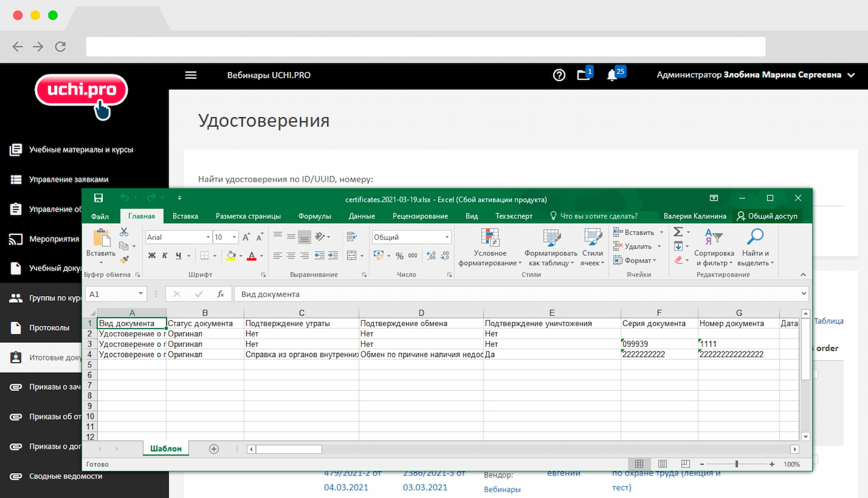Switch to Page Layout view in status bar

coord(662,464)
